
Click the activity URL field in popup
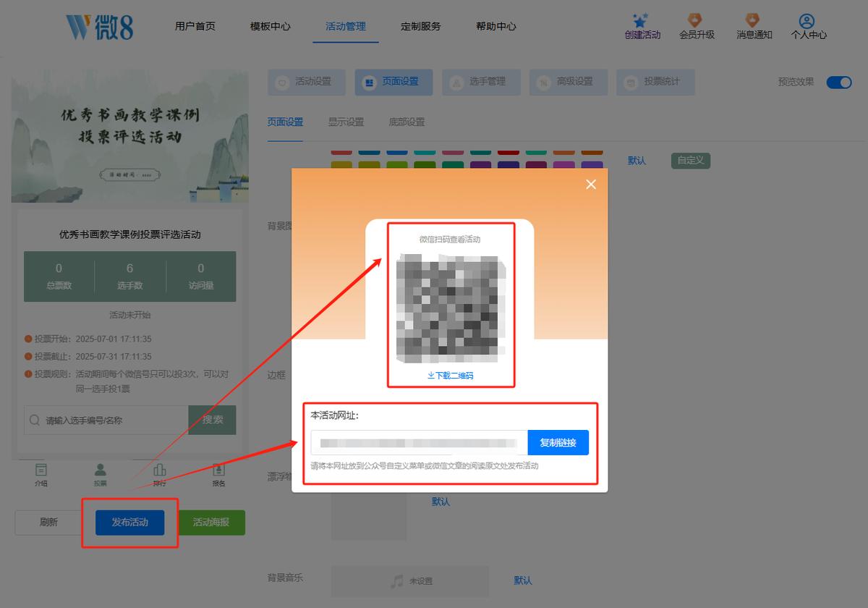420,442
